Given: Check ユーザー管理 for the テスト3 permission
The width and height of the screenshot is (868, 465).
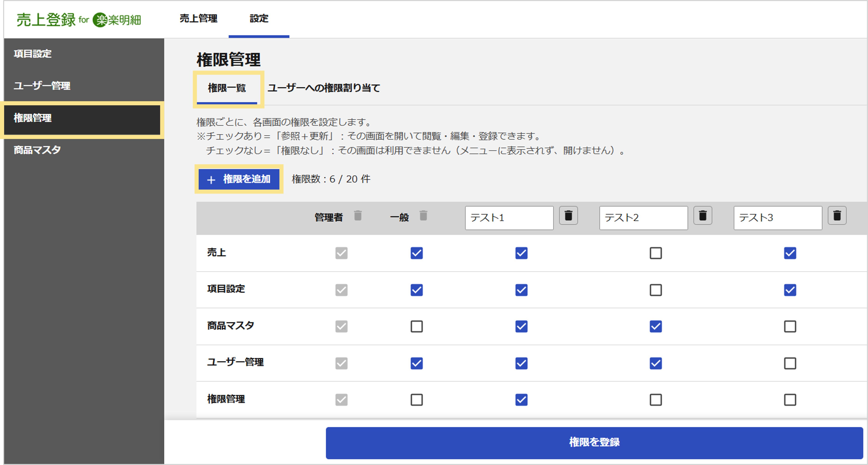Looking at the screenshot, I should (x=790, y=363).
